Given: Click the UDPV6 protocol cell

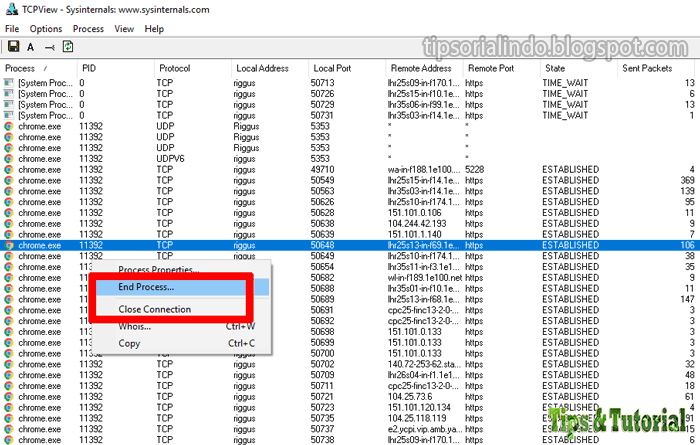Looking at the screenshot, I should (170, 158).
